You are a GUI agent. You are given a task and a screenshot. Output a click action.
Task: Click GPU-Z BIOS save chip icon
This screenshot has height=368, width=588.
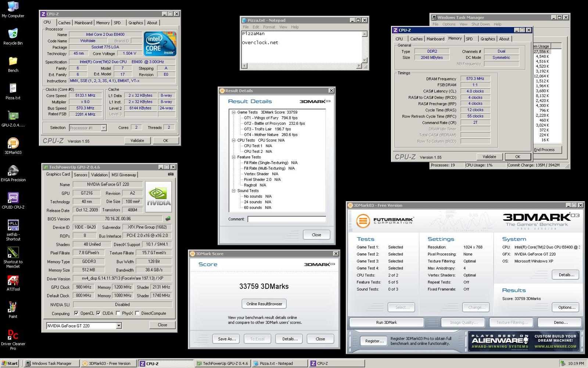tap(168, 219)
